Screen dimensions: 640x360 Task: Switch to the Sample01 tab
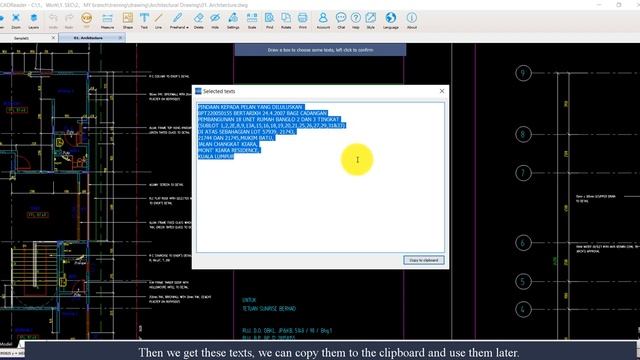tap(21, 38)
